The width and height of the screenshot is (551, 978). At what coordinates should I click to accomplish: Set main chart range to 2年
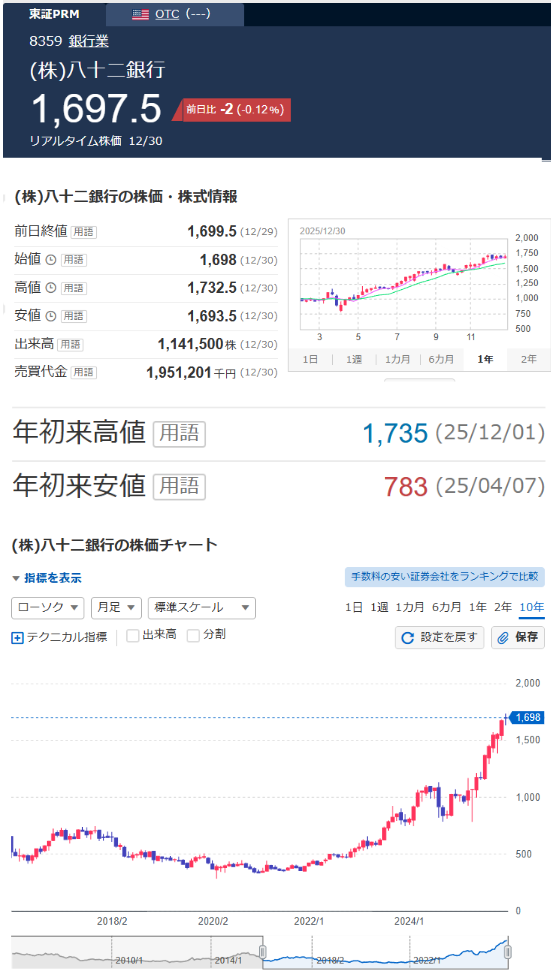pos(503,607)
